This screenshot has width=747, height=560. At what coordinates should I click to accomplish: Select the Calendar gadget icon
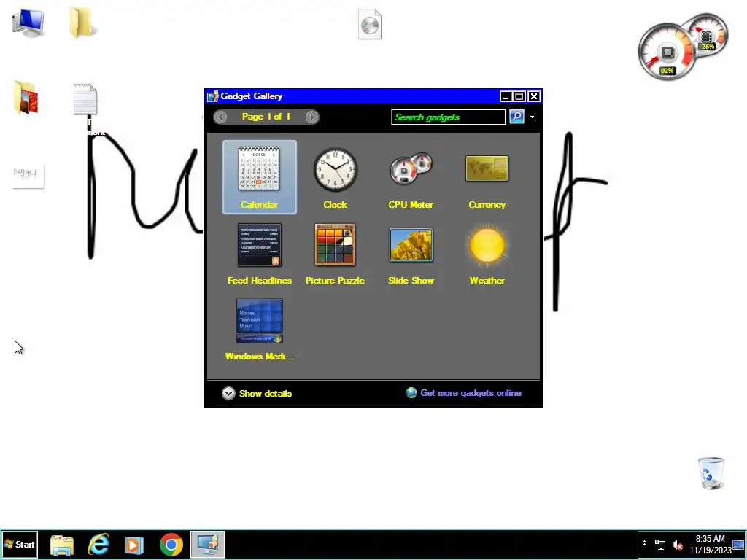259,168
